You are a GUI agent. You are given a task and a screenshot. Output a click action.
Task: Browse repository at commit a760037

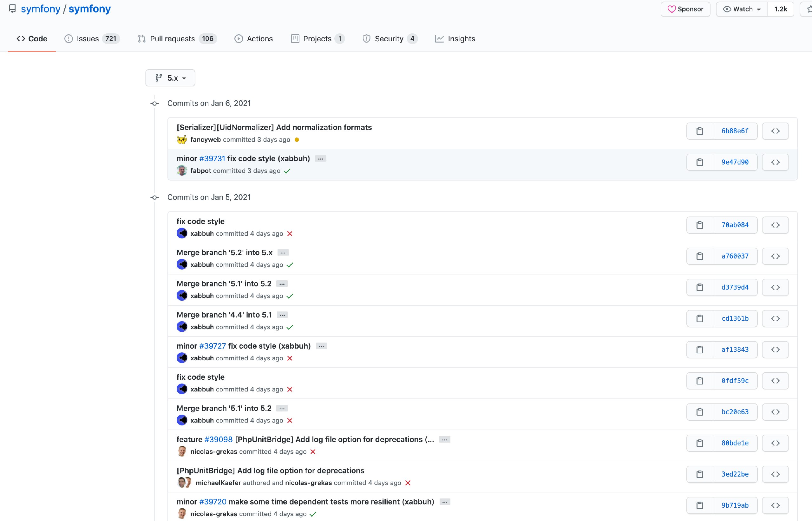pos(775,256)
